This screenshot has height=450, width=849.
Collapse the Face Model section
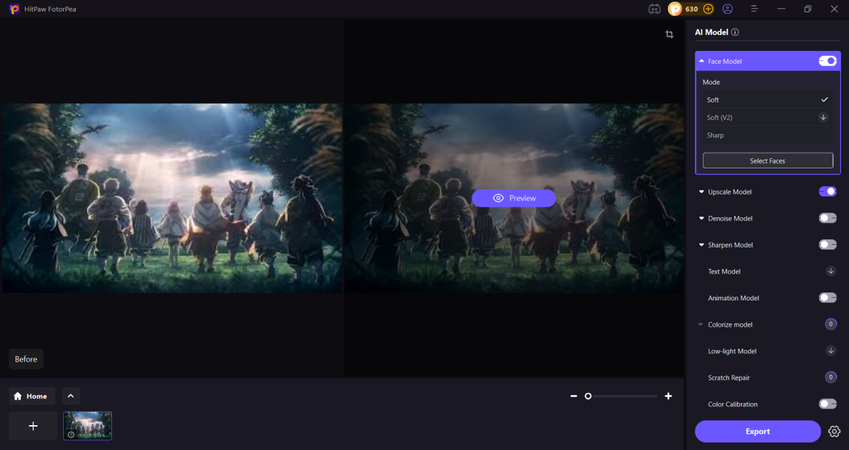point(702,61)
